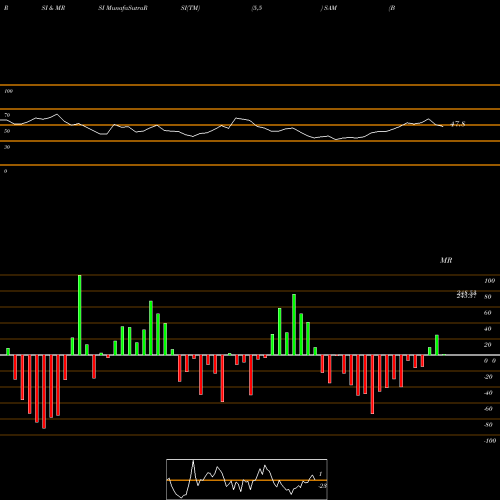Image resolution: width=500 pixels, height=500 pixels.
Task: Click the tallest green bar reaching 100
Action: (79, 315)
